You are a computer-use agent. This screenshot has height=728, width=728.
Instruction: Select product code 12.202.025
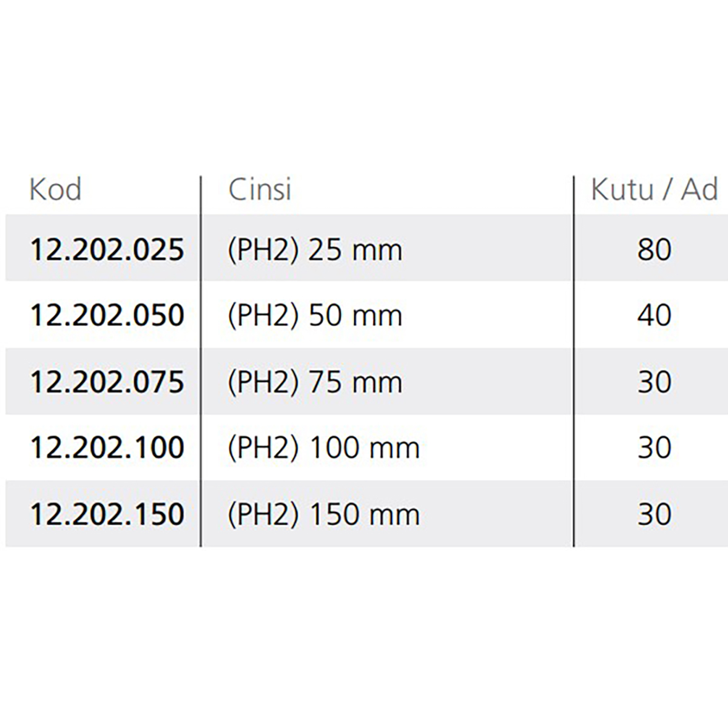[x=107, y=249]
